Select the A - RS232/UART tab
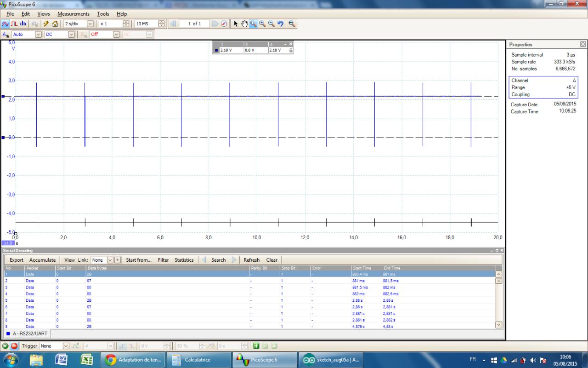 (27, 333)
